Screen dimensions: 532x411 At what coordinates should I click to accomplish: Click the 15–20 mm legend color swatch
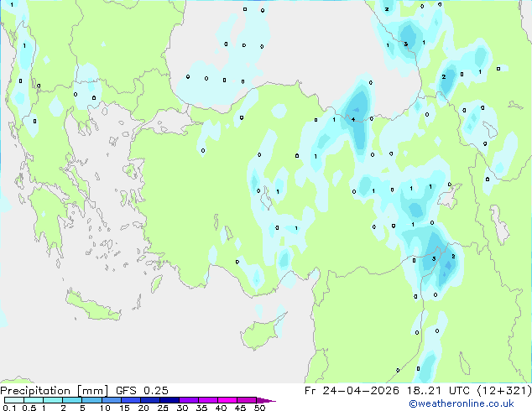tap(130, 400)
